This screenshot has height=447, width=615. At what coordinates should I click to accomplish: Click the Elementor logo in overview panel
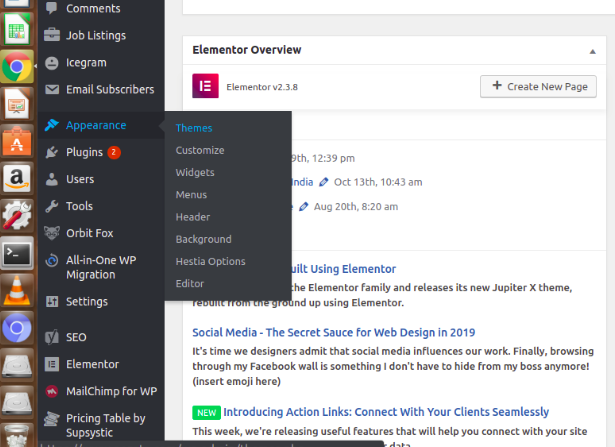tap(205, 86)
